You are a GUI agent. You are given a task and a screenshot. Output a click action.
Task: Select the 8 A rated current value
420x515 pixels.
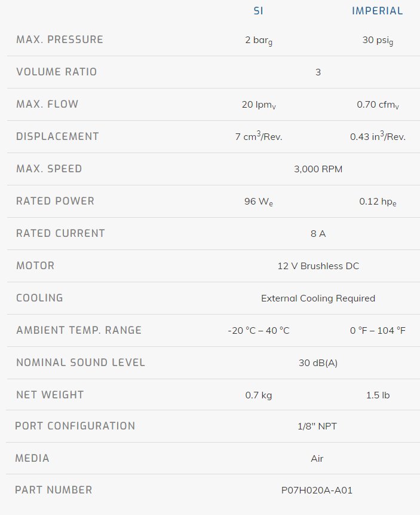(318, 234)
